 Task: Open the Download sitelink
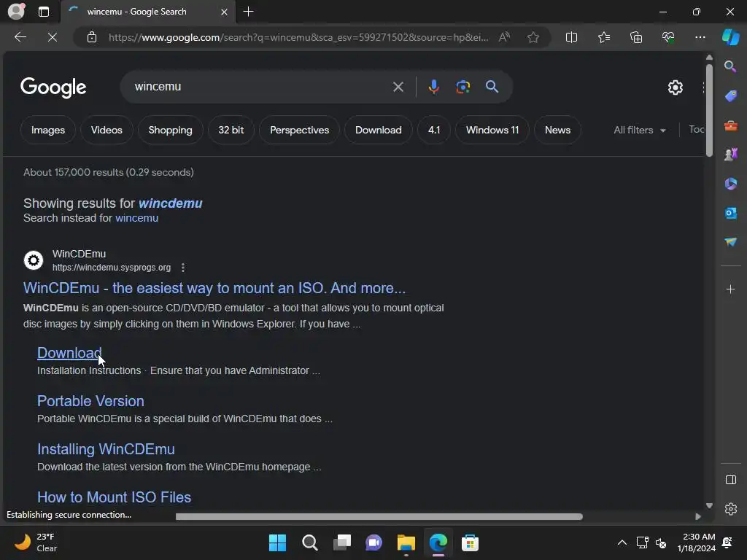69,353
